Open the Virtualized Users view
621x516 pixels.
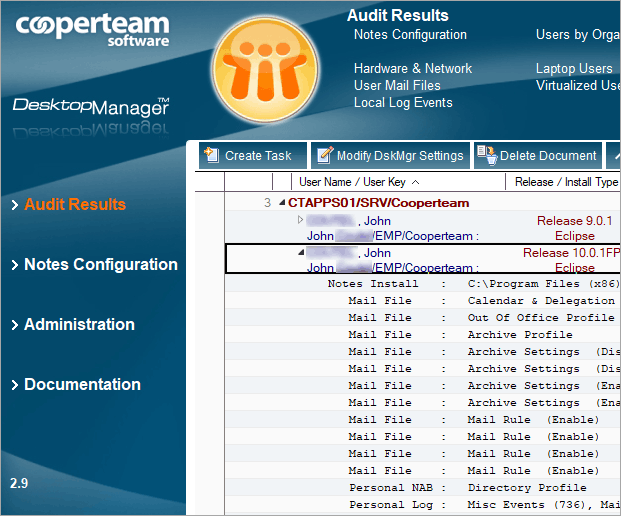(x=578, y=86)
